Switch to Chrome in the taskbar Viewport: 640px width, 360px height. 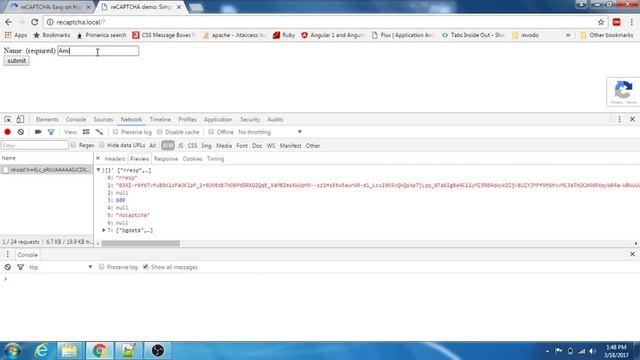(99, 351)
